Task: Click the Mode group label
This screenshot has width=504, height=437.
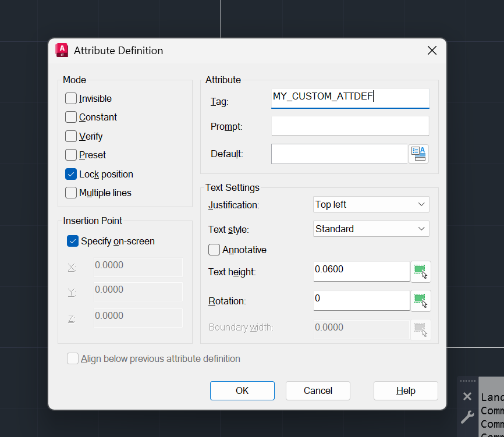Action: click(x=74, y=80)
